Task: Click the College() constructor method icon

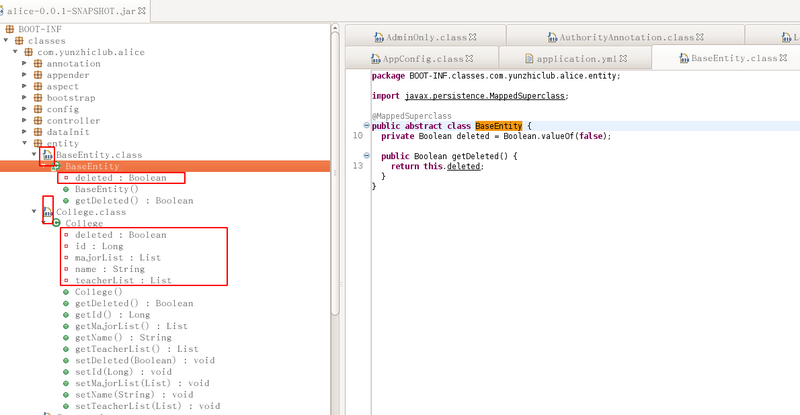Action: coord(66,292)
